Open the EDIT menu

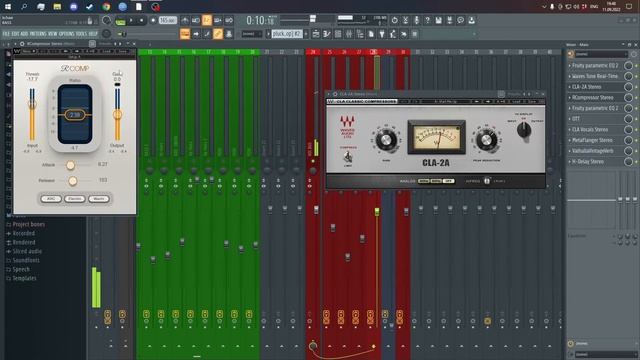[15, 34]
